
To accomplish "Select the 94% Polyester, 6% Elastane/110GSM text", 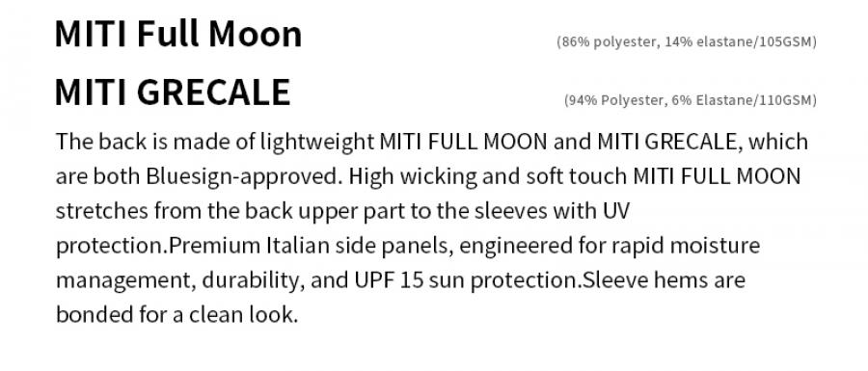I will click(x=691, y=100).
